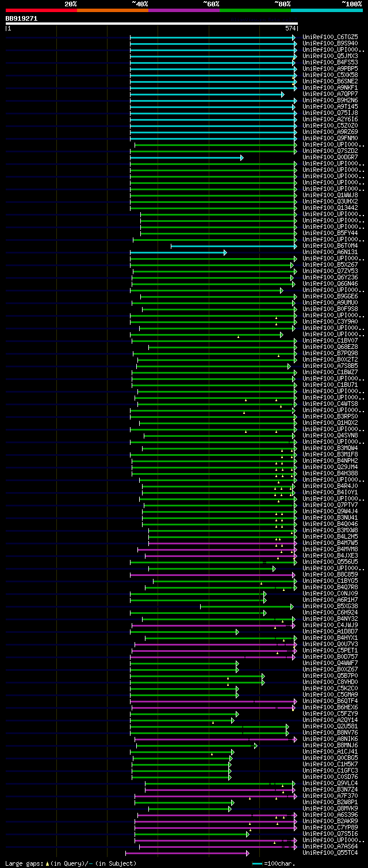Select the UniRef100_B5FY44 label
This screenshot has height=868, width=368.
330,233
